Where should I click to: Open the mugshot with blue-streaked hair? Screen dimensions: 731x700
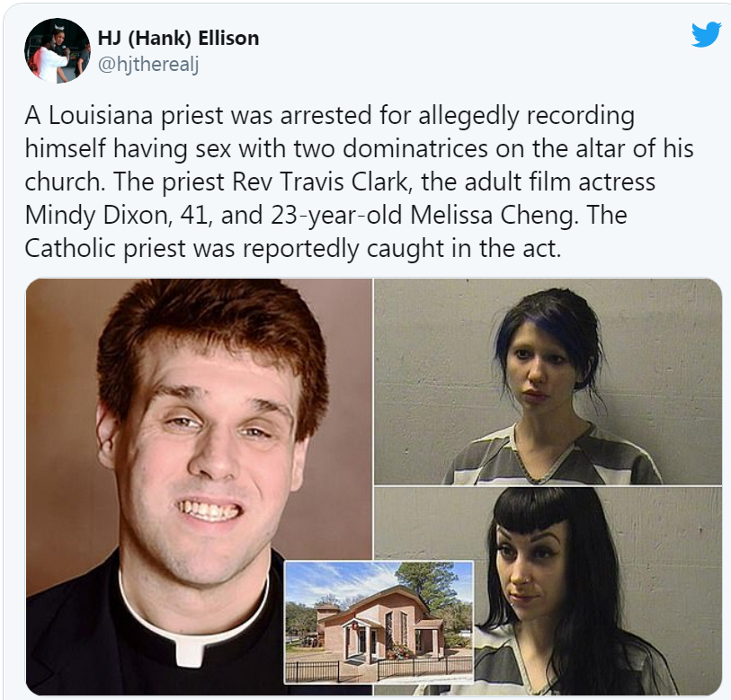(548, 382)
